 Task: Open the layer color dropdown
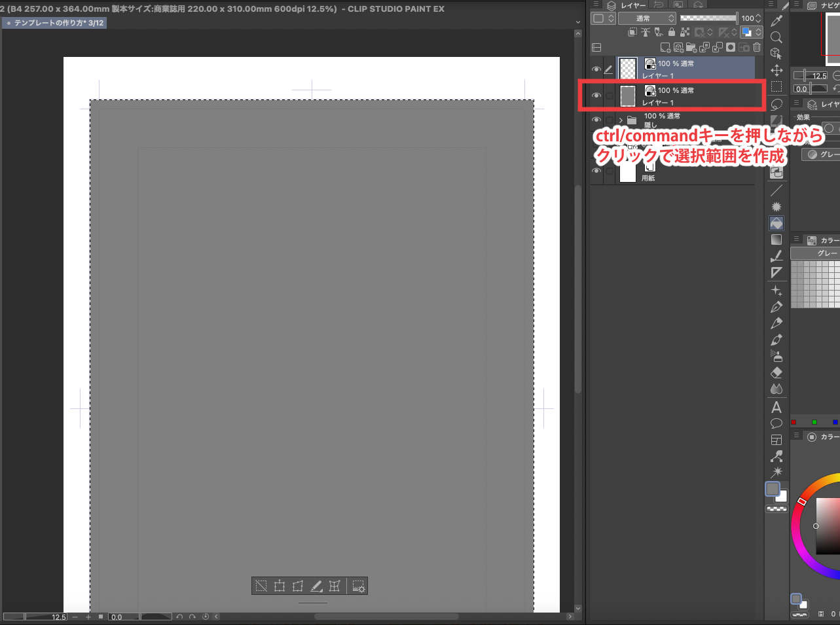pyautogui.click(x=750, y=32)
